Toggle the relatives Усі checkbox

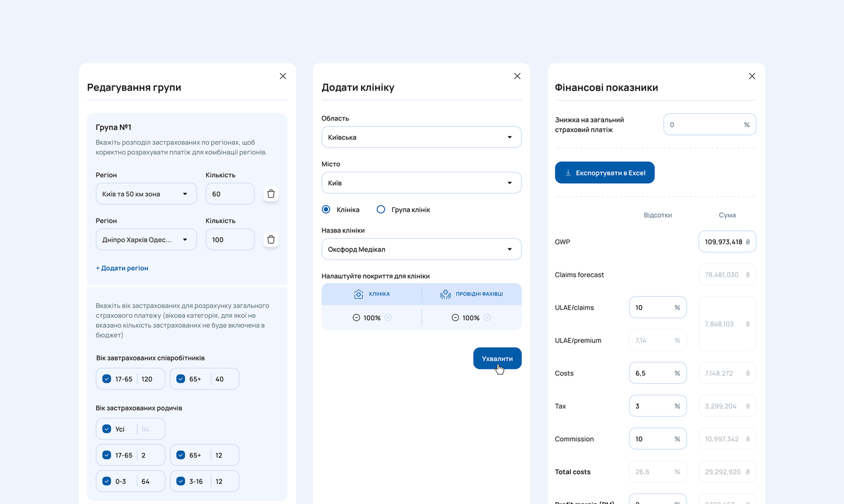107,429
